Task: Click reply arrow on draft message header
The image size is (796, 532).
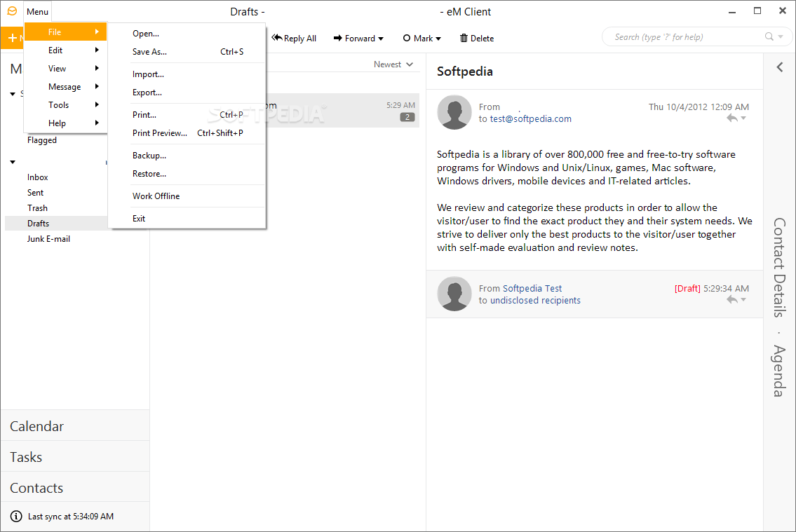Action: click(x=731, y=300)
